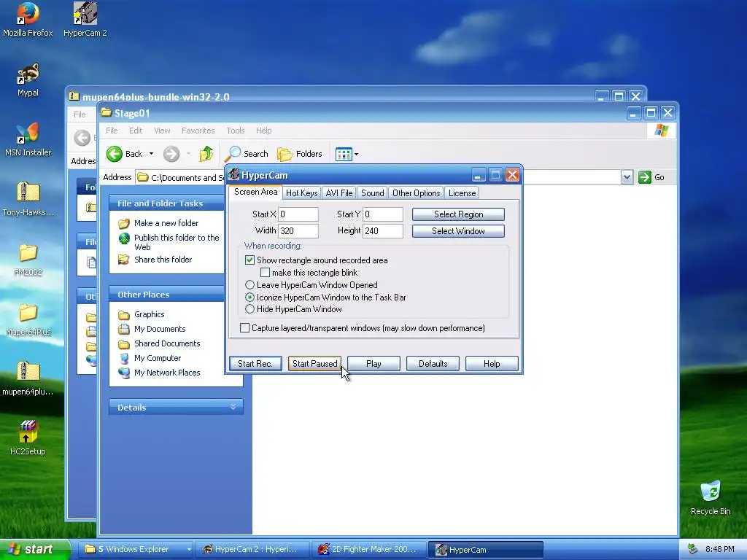Open the Sound tab in HyperCam
This screenshot has height=560, width=747.
[x=373, y=192]
